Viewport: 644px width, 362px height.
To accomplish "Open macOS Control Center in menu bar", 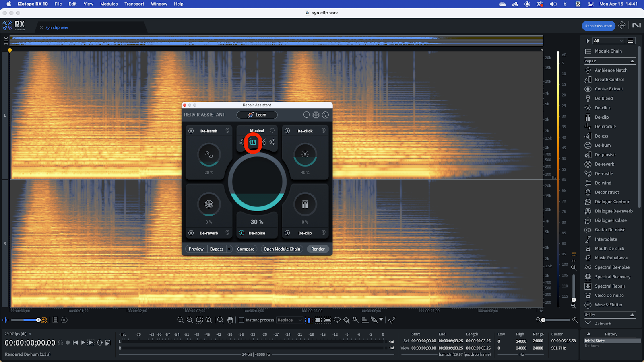I will coord(591,4).
